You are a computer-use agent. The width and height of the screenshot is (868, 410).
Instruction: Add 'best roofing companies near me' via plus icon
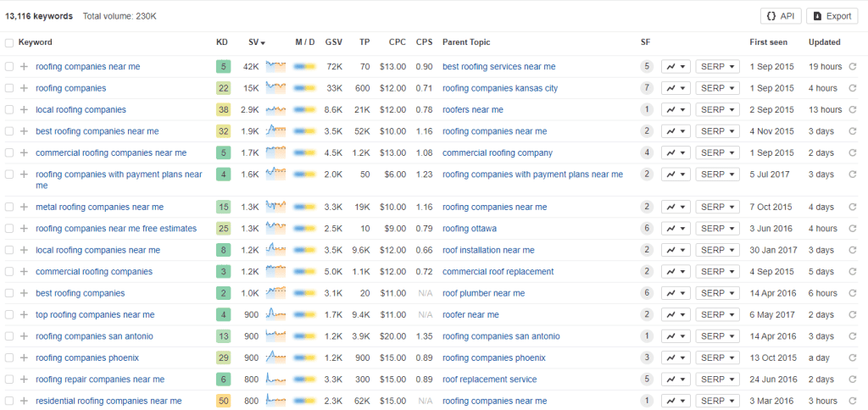tap(24, 131)
